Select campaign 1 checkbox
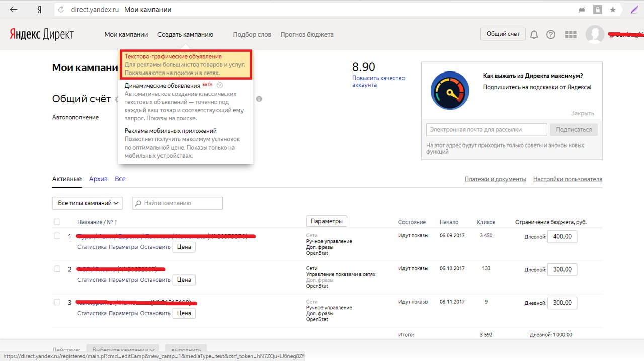This screenshot has width=644, height=361. pyautogui.click(x=57, y=236)
